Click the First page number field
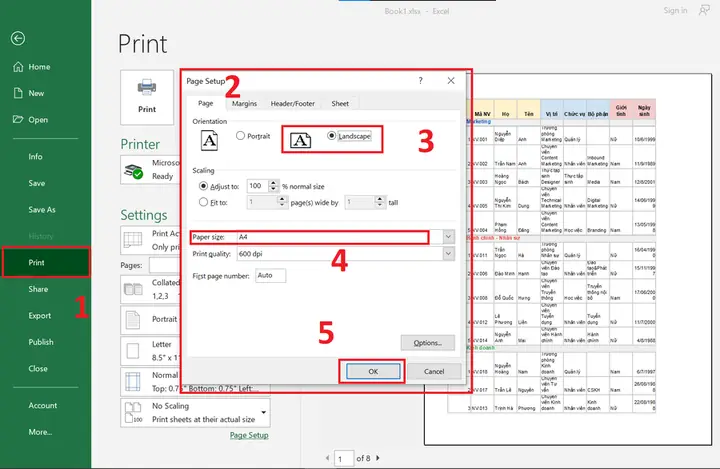Viewport: 720px width, 469px height. (x=270, y=276)
